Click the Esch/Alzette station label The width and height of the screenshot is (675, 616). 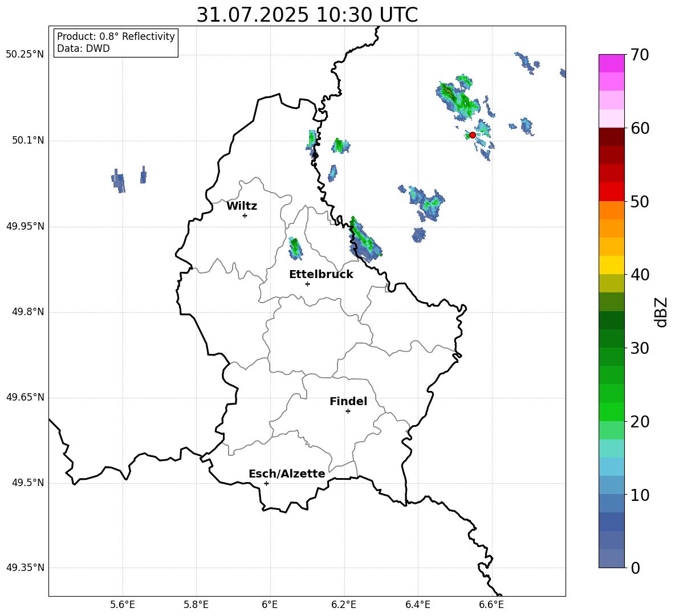pyautogui.click(x=287, y=474)
